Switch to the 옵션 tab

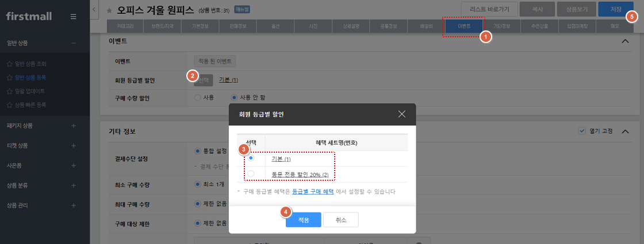(275, 26)
